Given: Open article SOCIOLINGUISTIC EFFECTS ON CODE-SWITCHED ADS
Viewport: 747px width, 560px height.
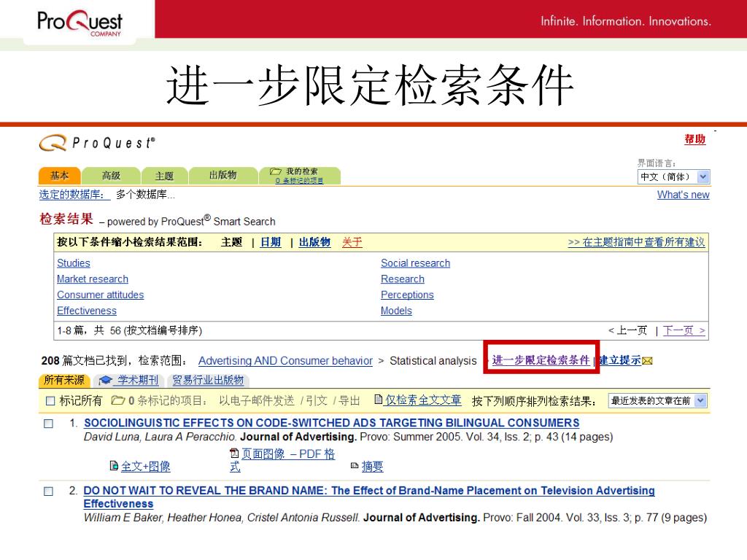Looking at the screenshot, I should click(x=332, y=423).
